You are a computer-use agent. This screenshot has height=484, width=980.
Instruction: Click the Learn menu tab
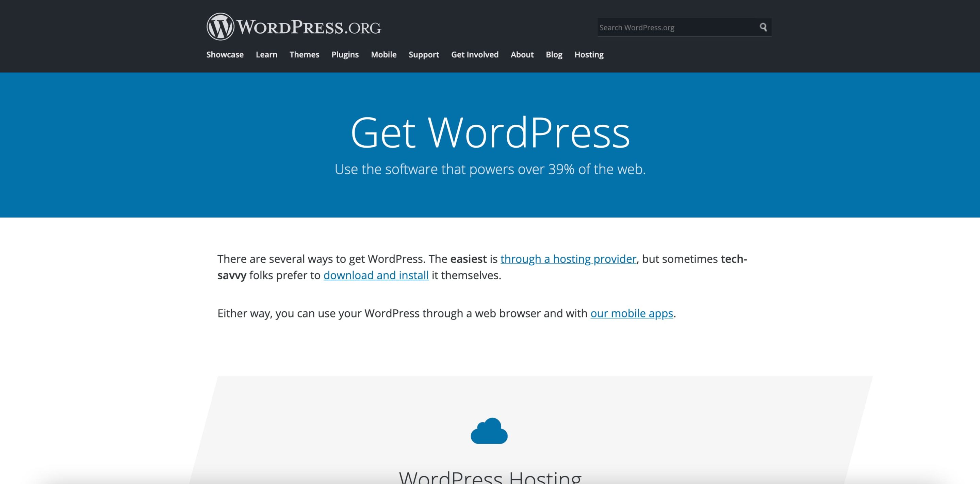click(266, 54)
